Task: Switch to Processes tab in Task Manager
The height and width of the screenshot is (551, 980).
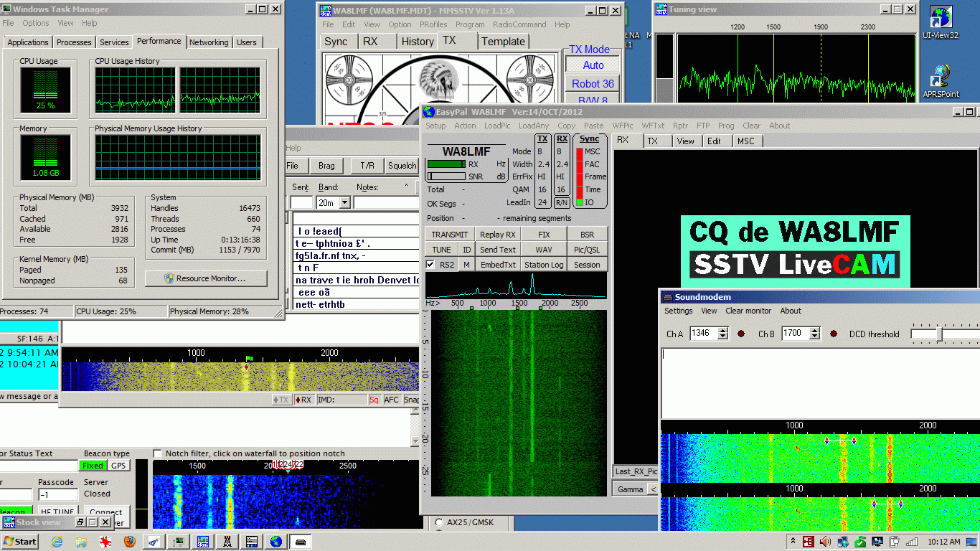Action: click(x=74, y=42)
